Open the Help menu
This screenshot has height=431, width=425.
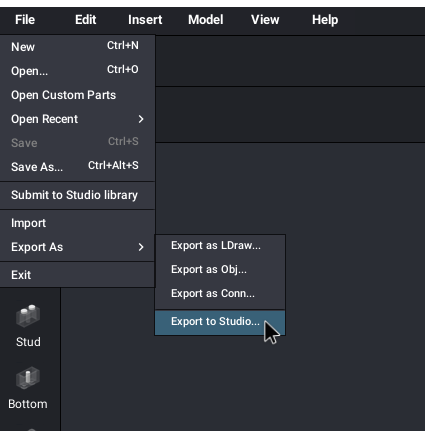click(x=325, y=20)
